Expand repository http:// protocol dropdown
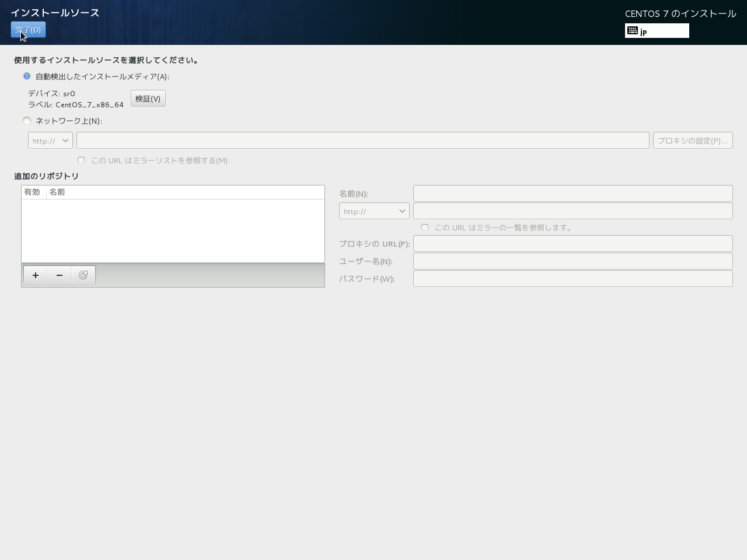 pos(374,211)
